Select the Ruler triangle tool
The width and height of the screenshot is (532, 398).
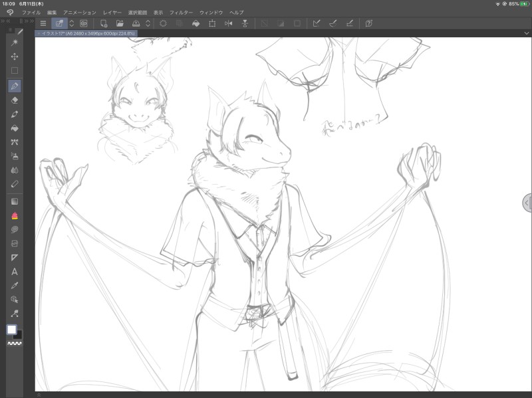[x=15, y=258]
